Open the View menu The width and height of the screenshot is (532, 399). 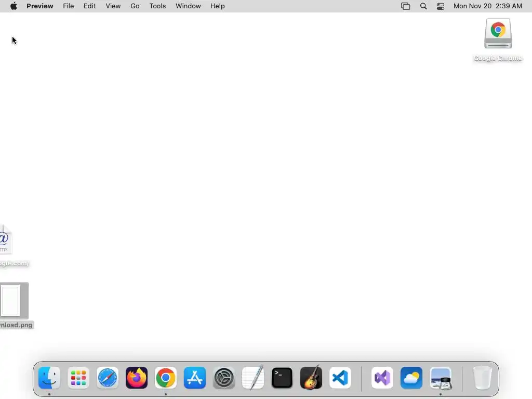coord(113,6)
